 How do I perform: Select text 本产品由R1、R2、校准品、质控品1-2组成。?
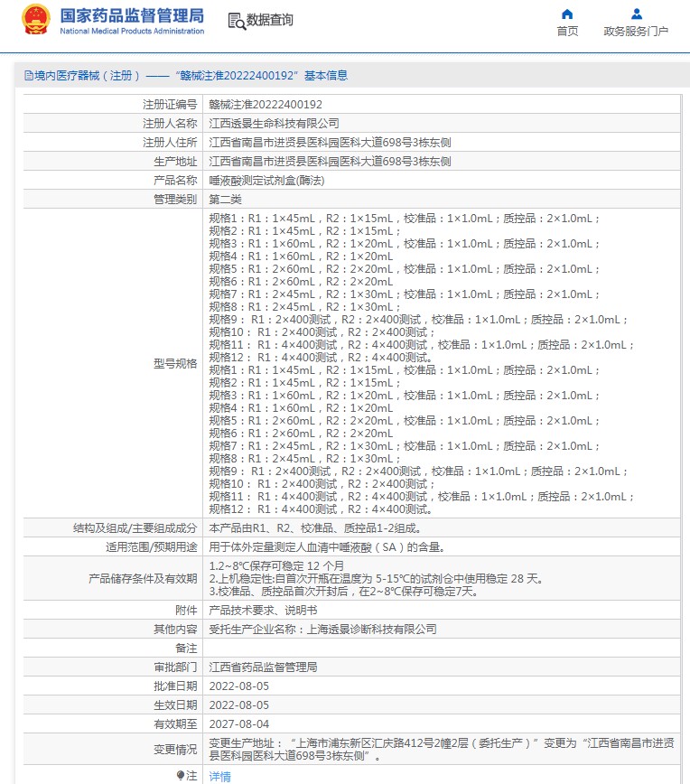(316, 528)
